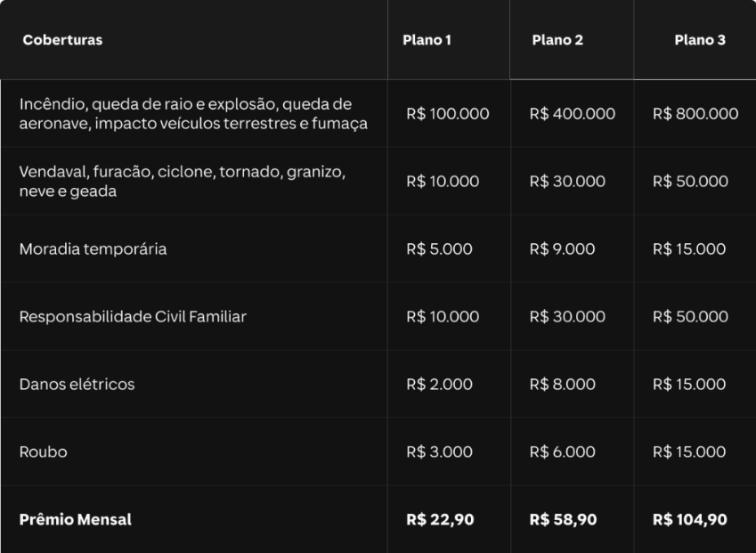
Task: Click the R$ 400.000 value in Plano 2
Action: [x=573, y=114]
